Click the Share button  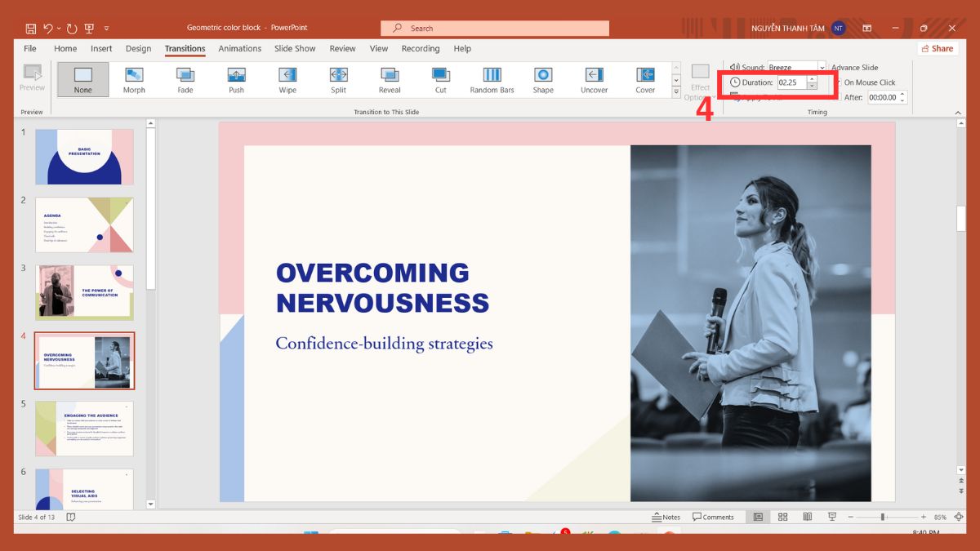[x=937, y=48]
